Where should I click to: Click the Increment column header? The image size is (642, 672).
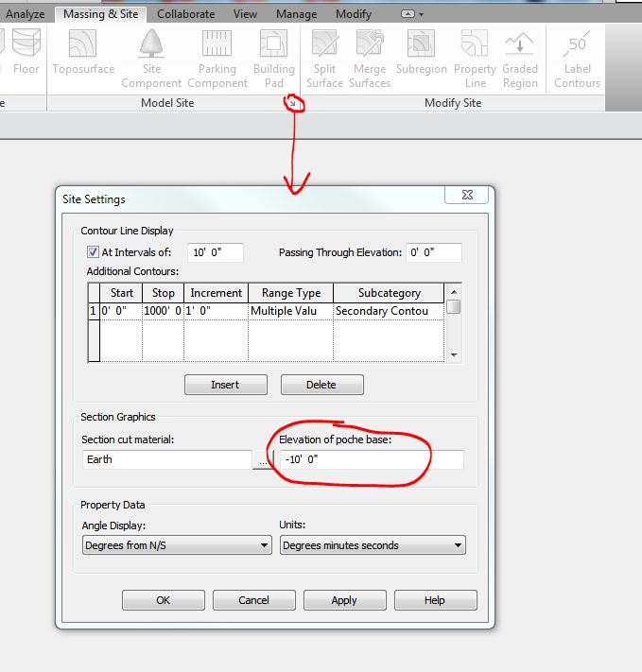217,293
